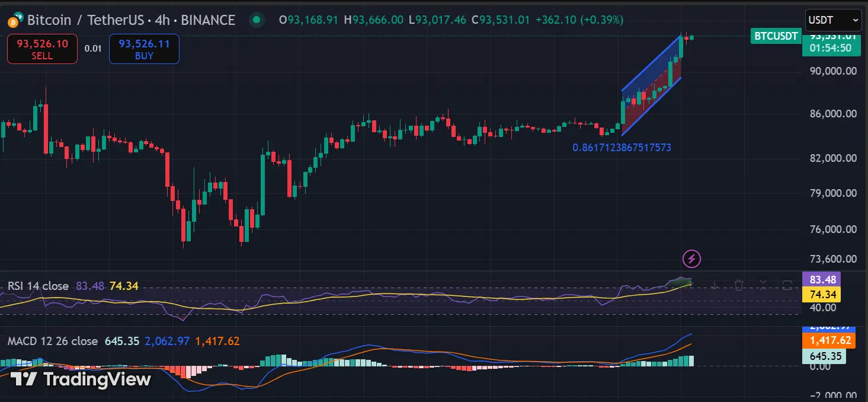Click the Bitcoin Tether coin logo icon

15,20
